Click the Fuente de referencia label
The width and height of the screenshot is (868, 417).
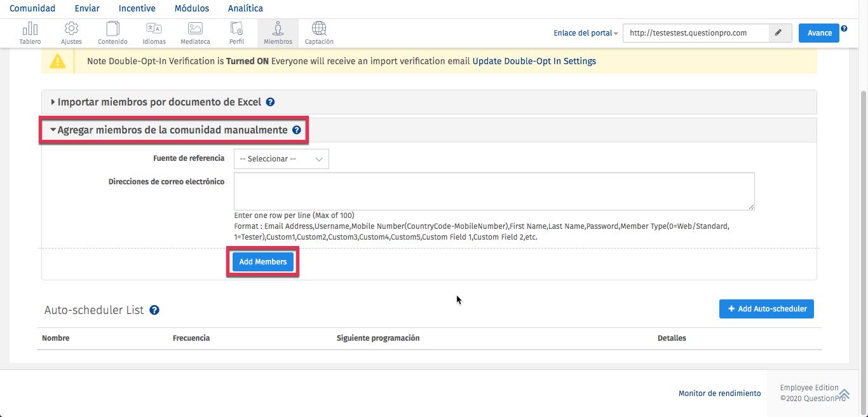click(x=189, y=158)
